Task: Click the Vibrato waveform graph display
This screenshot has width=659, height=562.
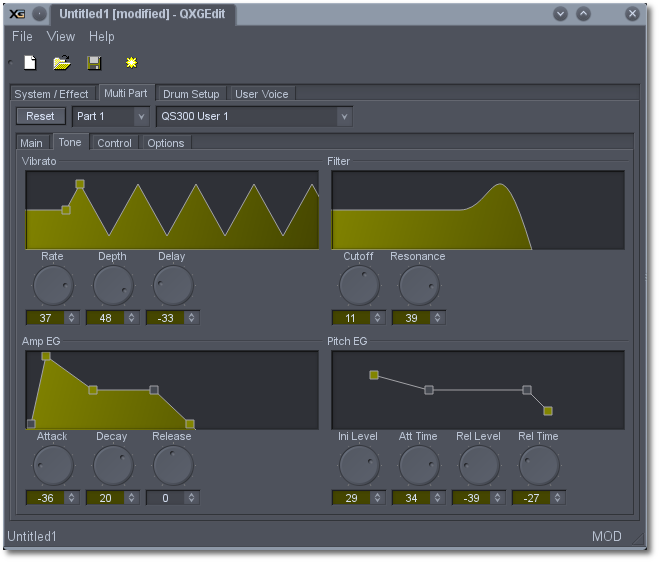Action: coord(172,209)
